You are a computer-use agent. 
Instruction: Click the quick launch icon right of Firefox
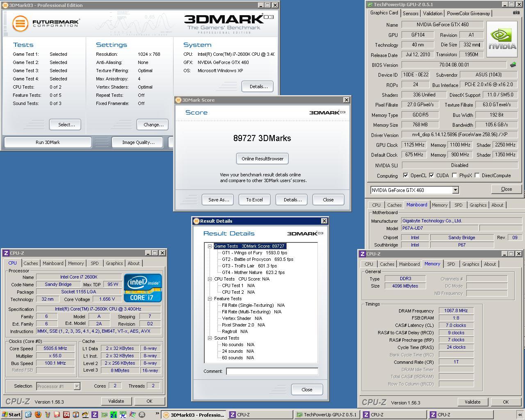(x=48, y=415)
